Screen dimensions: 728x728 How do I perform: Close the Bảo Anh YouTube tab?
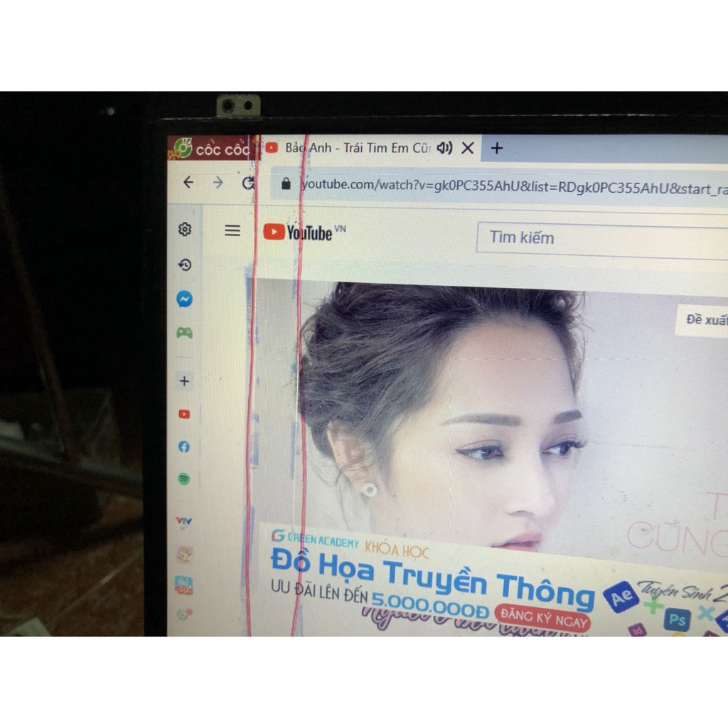(468, 148)
